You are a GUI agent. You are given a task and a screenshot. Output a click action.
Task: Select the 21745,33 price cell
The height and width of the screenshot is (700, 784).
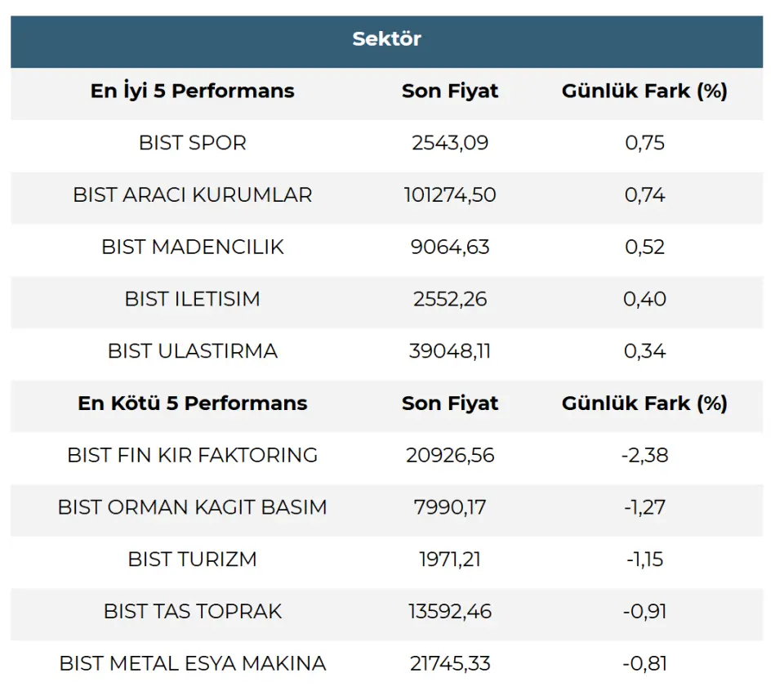(x=450, y=663)
